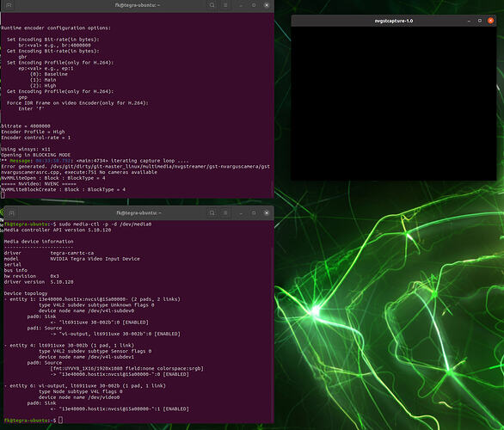Close the bottom terminal window
Image resolution: width=504 pixels, height=430 pixels.
(x=267, y=212)
